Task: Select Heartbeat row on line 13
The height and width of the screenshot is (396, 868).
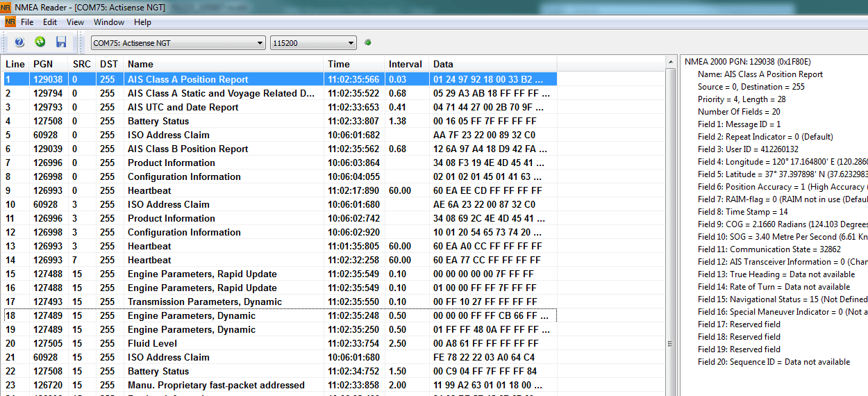Action: coord(279,246)
